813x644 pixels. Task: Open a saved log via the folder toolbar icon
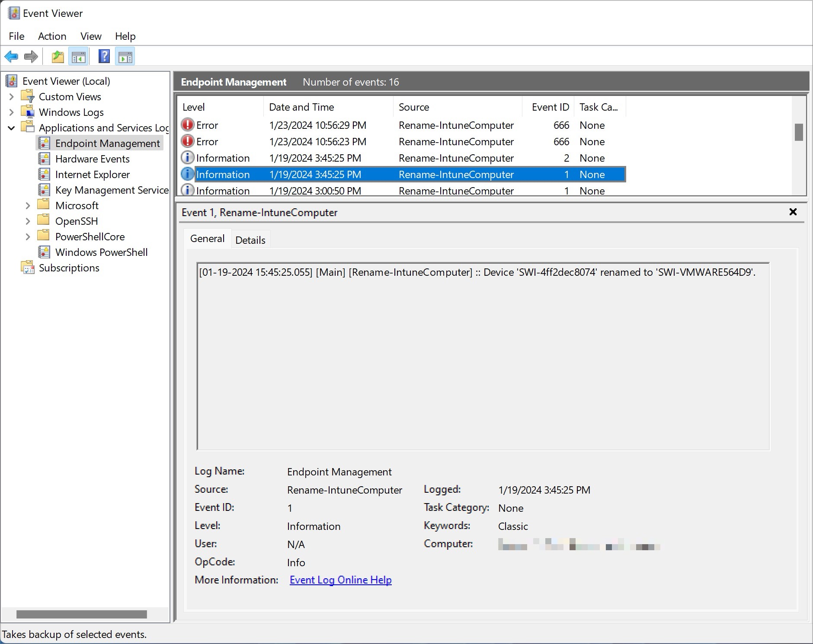point(58,56)
